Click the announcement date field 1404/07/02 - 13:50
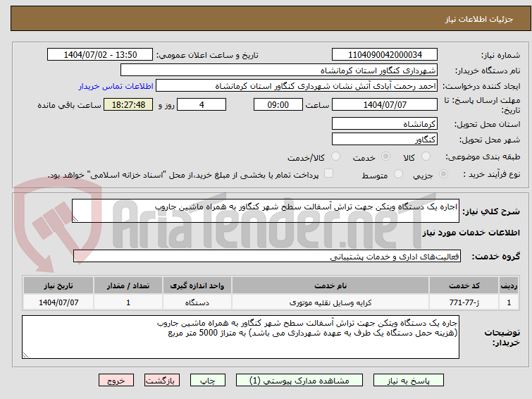Screen dimensions: 532x399 coord(100,55)
